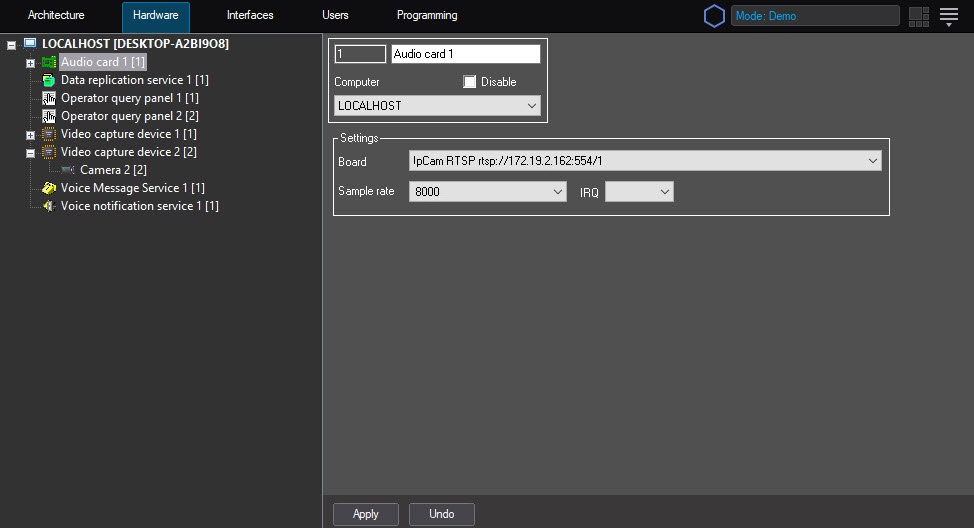Click the Camera 2 icon
The image size is (974, 528).
[68, 170]
